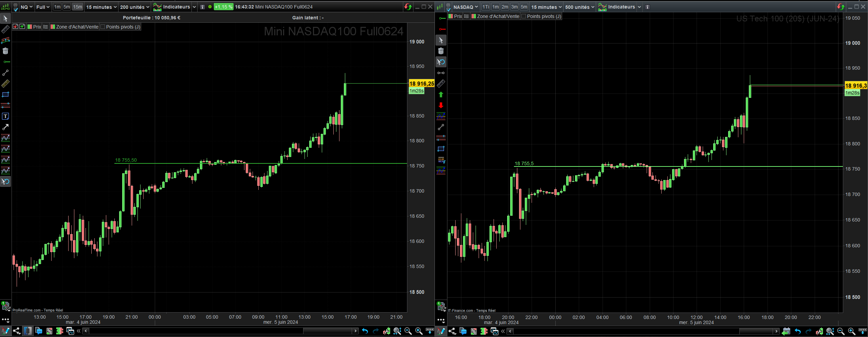This screenshot has height=337, width=868.
Task: Open the 500 unités dropdown
Action: [579, 7]
